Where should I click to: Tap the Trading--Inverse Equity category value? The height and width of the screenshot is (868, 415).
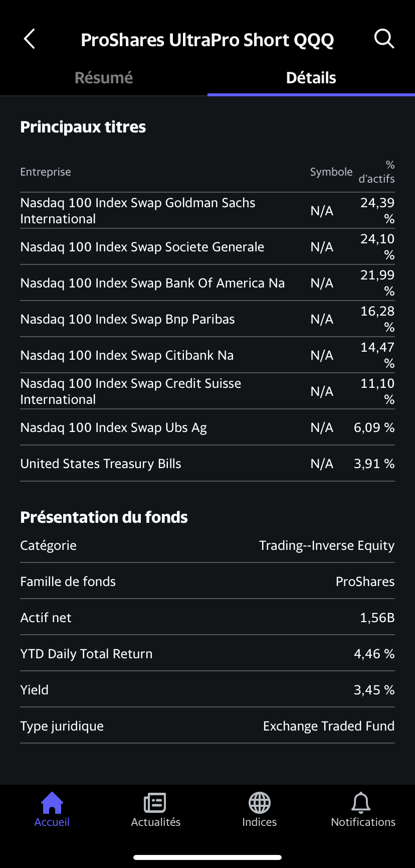[x=327, y=545]
